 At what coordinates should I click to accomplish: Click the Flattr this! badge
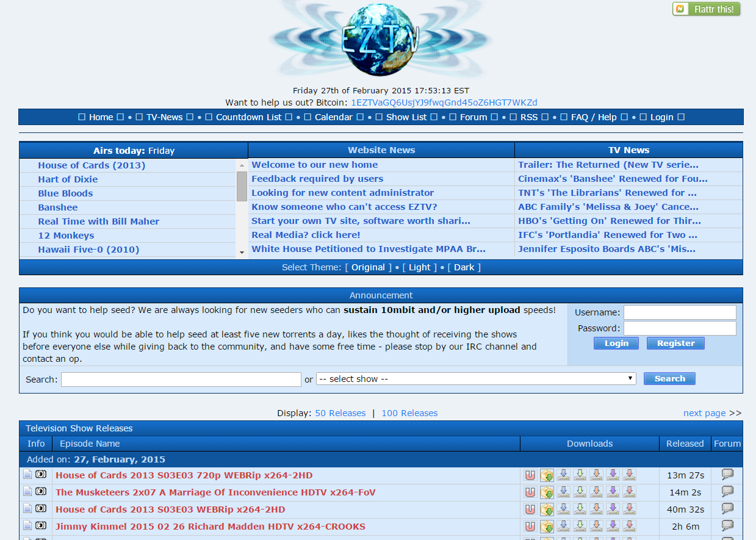coord(706,9)
